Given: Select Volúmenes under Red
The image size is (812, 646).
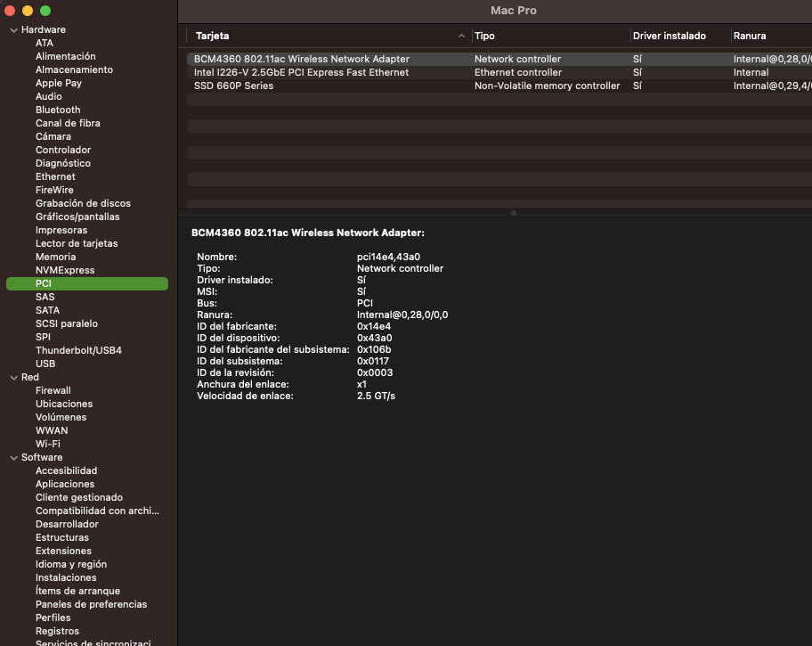Looking at the screenshot, I should tap(61, 418).
